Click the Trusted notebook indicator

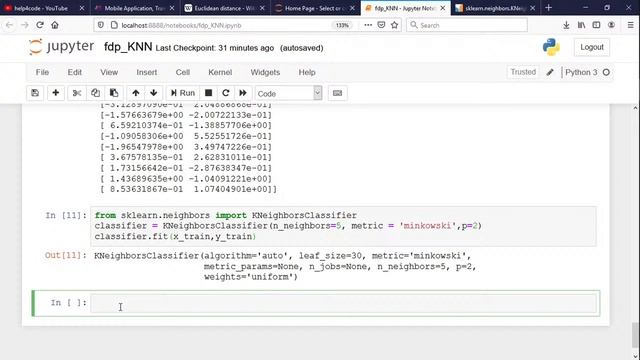pos(523,72)
